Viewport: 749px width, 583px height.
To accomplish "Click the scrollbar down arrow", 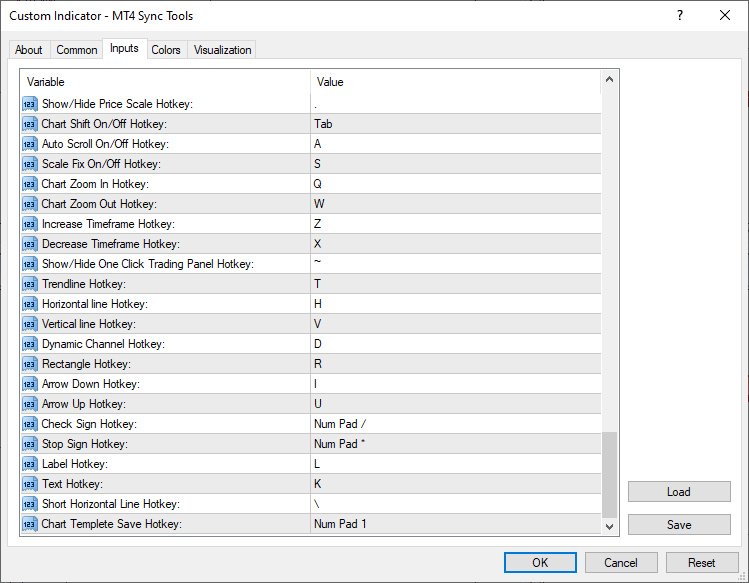I will click(x=609, y=526).
